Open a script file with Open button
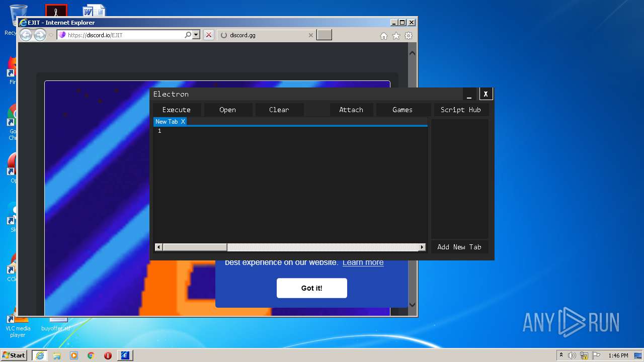The height and width of the screenshot is (362, 644). point(227,110)
